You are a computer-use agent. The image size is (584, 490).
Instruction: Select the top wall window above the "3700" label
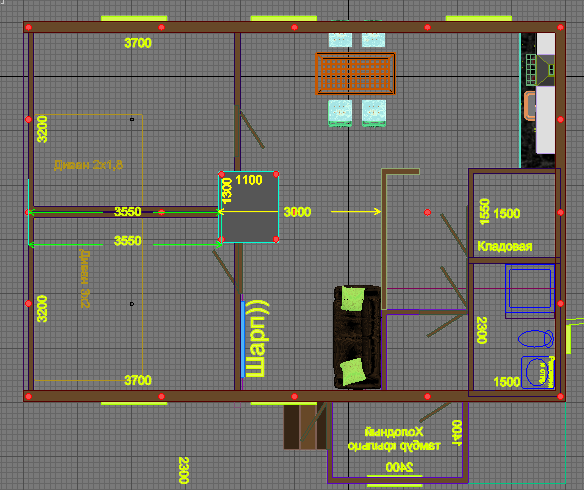point(134,18)
